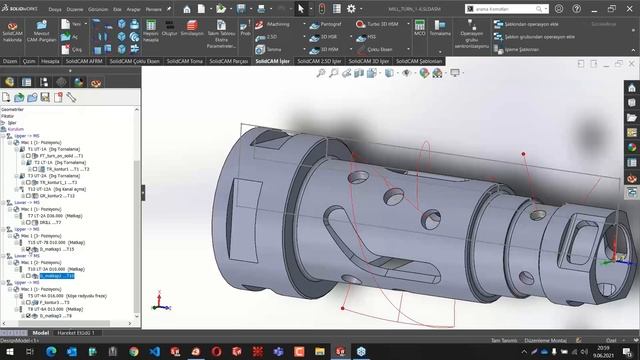This screenshot has width=640, height=360.
Task: Click the Save diskette icon
Action: pyautogui.click(x=241, y=9)
